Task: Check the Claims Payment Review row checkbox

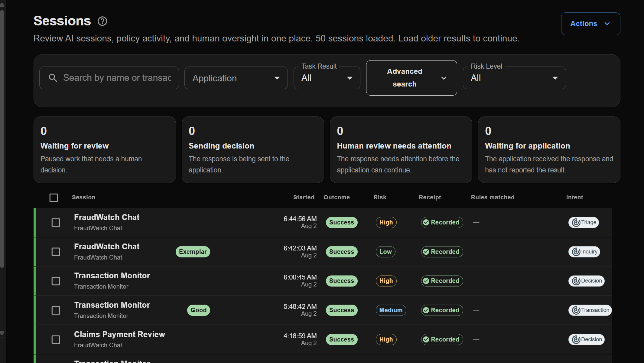Action: 56,340
